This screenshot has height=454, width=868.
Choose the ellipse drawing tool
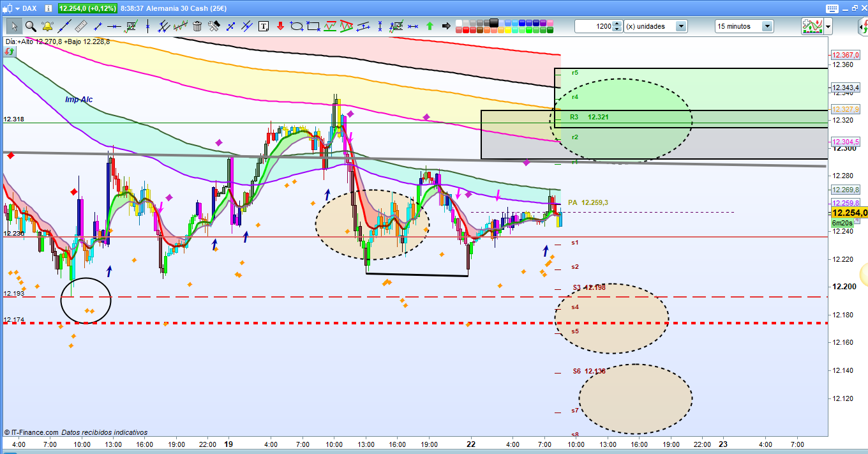[296, 26]
